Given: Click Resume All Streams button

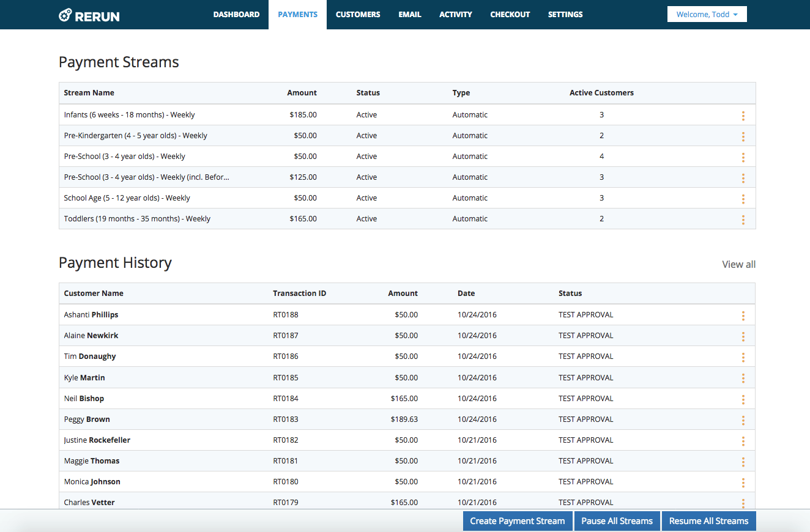Looking at the screenshot, I should click(x=708, y=521).
